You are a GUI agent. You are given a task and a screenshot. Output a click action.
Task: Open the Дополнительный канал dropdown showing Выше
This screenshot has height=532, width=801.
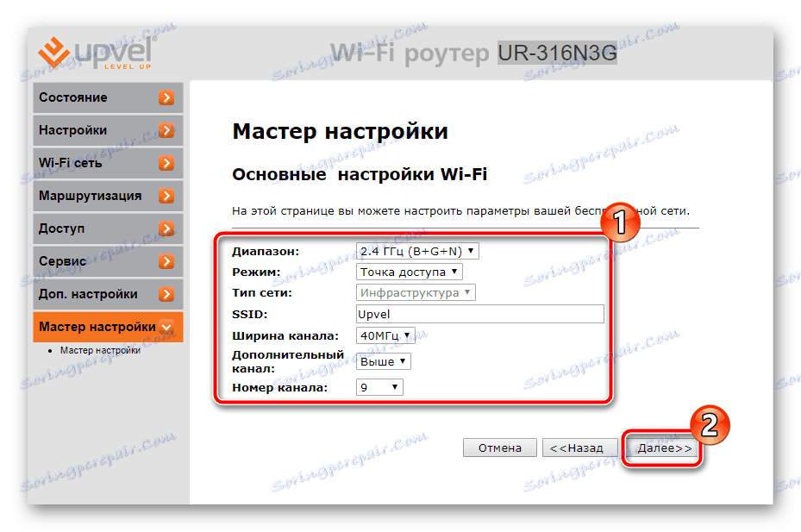click(x=383, y=362)
